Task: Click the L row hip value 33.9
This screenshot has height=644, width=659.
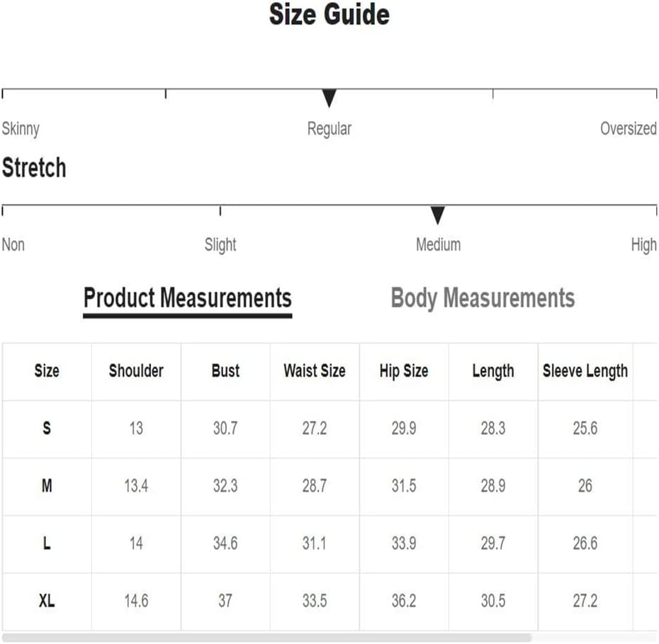Action: (404, 543)
